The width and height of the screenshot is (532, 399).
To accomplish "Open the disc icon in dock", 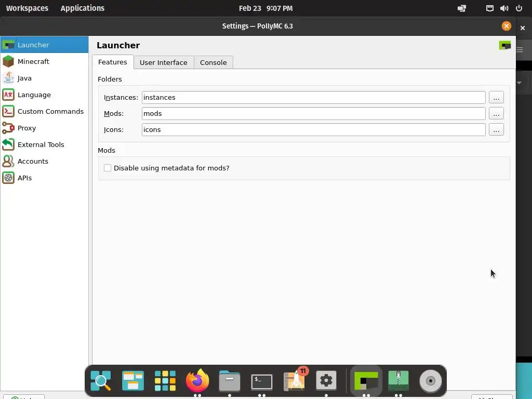I will click(x=431, y=381).
